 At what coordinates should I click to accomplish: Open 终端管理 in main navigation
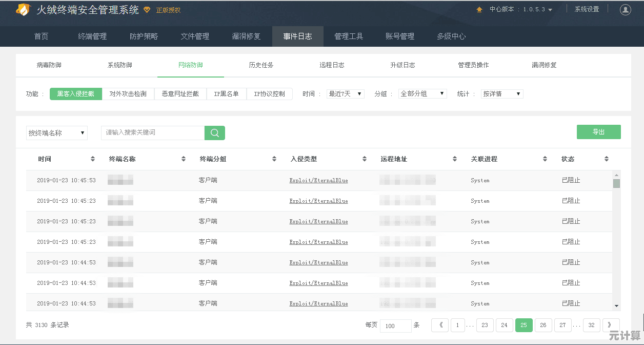point(93,36)
